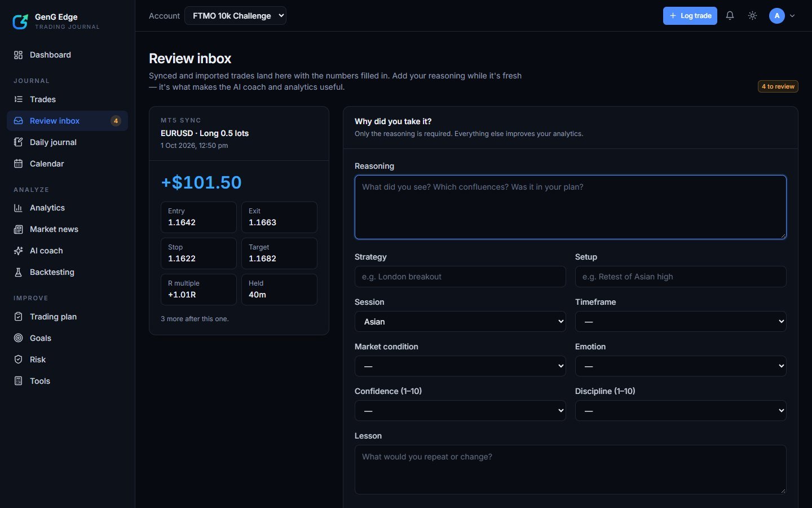Click into the Strategy input field

point(460,277)
